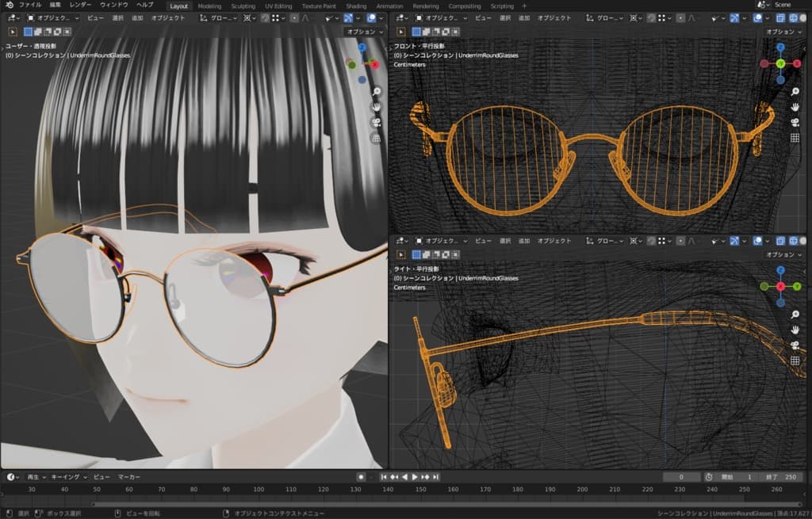The width and height of the screenshot is (812, 519).
Task: Switch to the Sculpting workspace tab
Action: click(x=243, y=6)
